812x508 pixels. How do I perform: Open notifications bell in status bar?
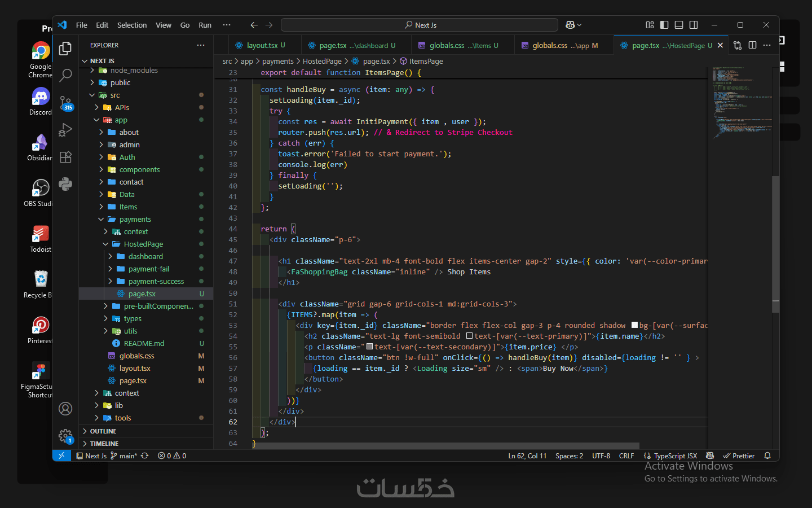point(767,456)
